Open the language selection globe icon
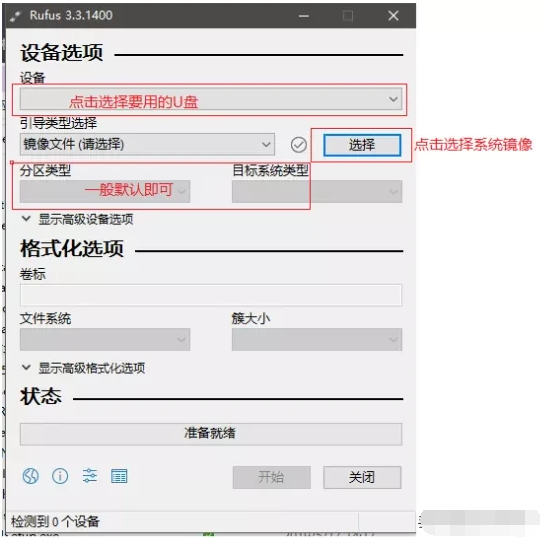 (31, 476)
